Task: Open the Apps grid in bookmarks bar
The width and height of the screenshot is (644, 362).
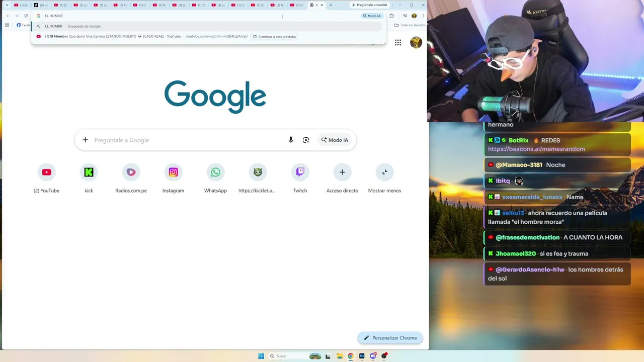Action: click(7, 25)
